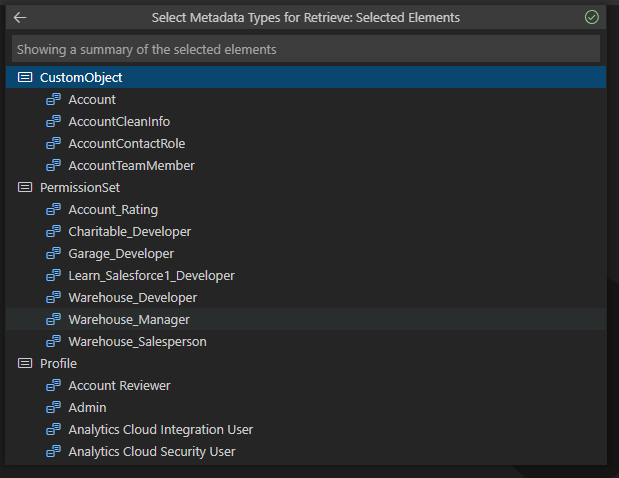Screen dimensions: 619x478
Task: Click the CustomObject group icon
Action: [25, 78]
